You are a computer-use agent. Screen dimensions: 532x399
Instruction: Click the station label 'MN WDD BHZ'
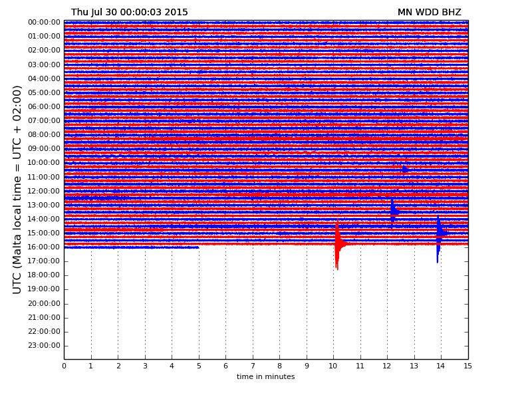pyautogui.click(x=429, y=12)
